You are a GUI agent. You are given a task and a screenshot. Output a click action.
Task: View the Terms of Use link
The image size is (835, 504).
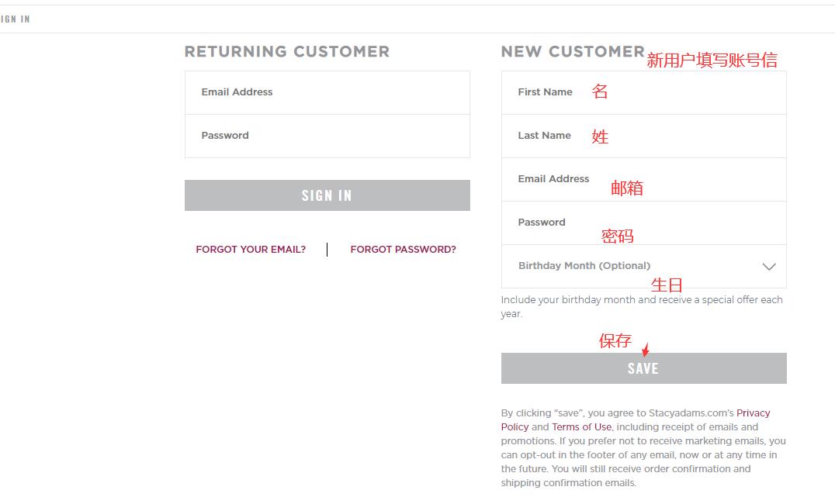pos(581,427)
